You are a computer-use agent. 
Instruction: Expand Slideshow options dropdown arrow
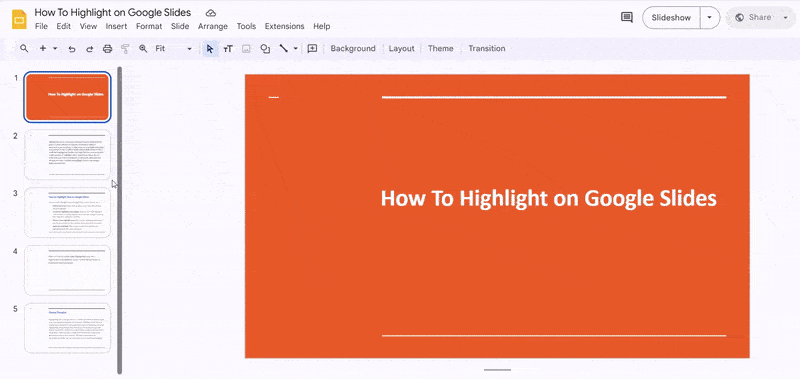coord(709,17)
